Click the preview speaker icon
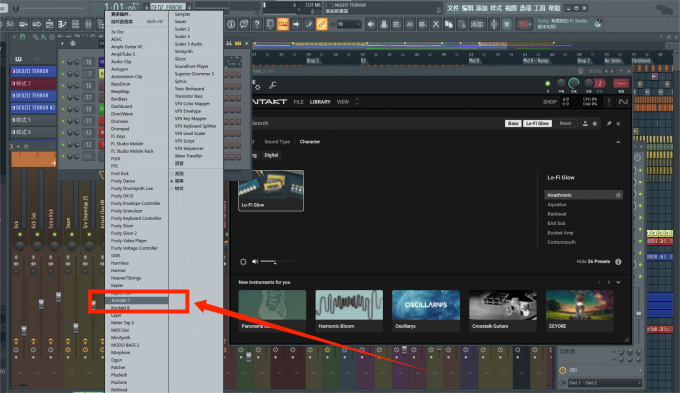The image size is (680, 393). point(255,262)
